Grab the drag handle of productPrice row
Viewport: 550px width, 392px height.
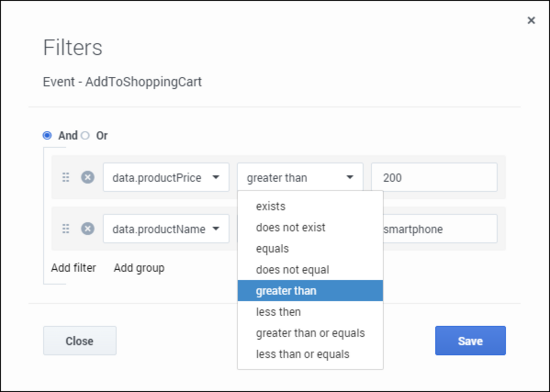[66, 177]
